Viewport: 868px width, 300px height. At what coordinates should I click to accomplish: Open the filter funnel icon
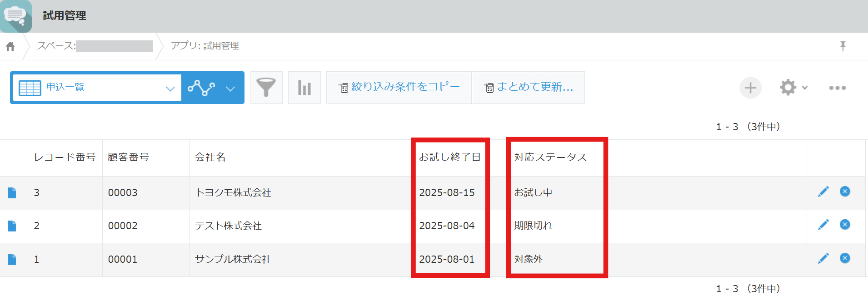click(266, 88)
